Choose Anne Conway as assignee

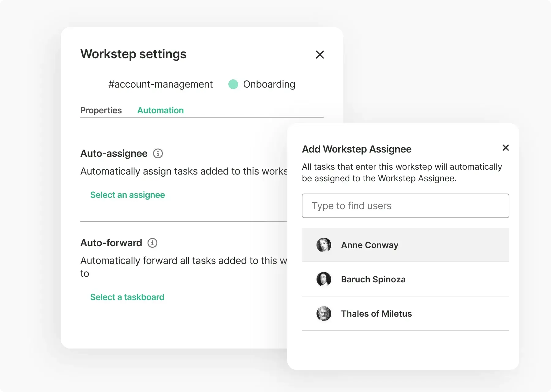coord(369,245)
